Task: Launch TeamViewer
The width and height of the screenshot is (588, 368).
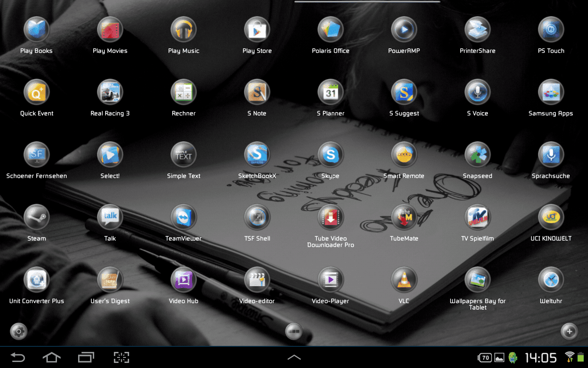Action: tap(184, 218)
